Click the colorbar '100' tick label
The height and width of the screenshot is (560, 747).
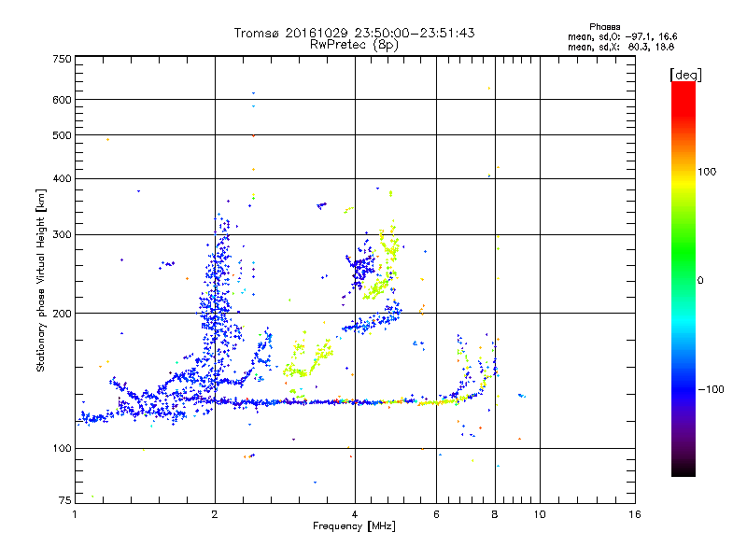(707, 172)
